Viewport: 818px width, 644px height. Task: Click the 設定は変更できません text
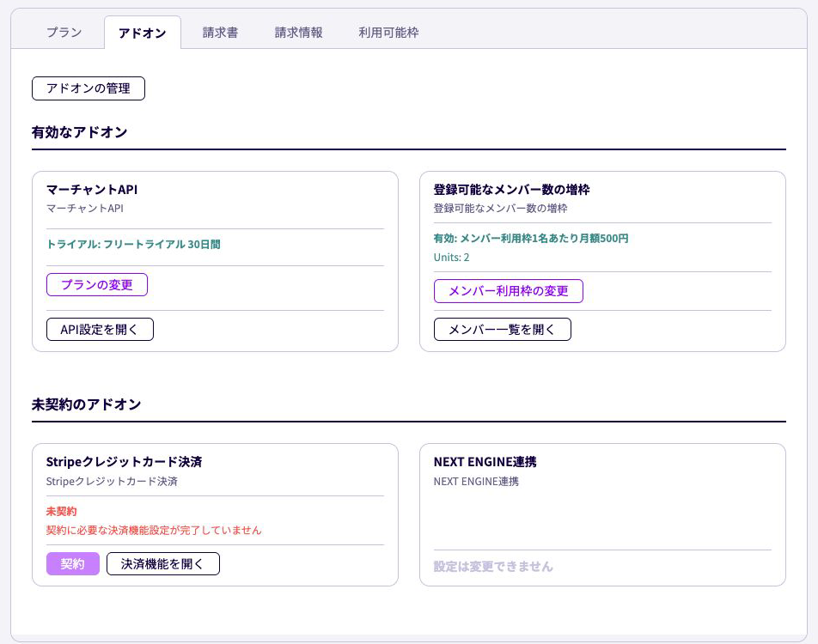[492, 567]
